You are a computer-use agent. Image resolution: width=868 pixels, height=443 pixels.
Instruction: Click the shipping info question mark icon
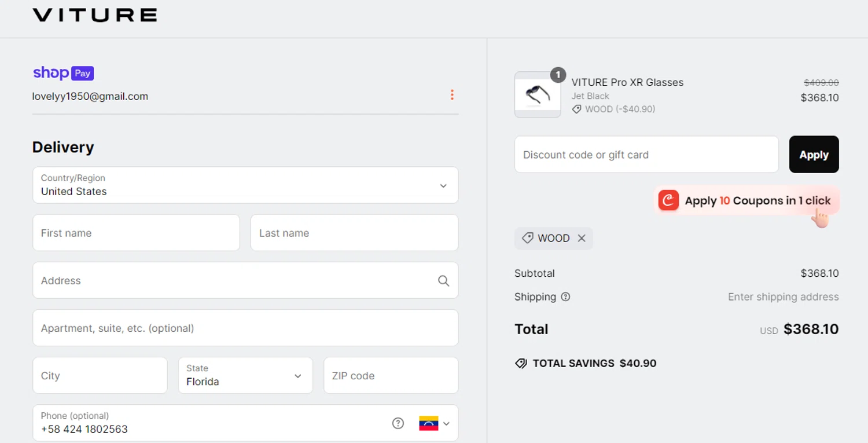(566, 297)
